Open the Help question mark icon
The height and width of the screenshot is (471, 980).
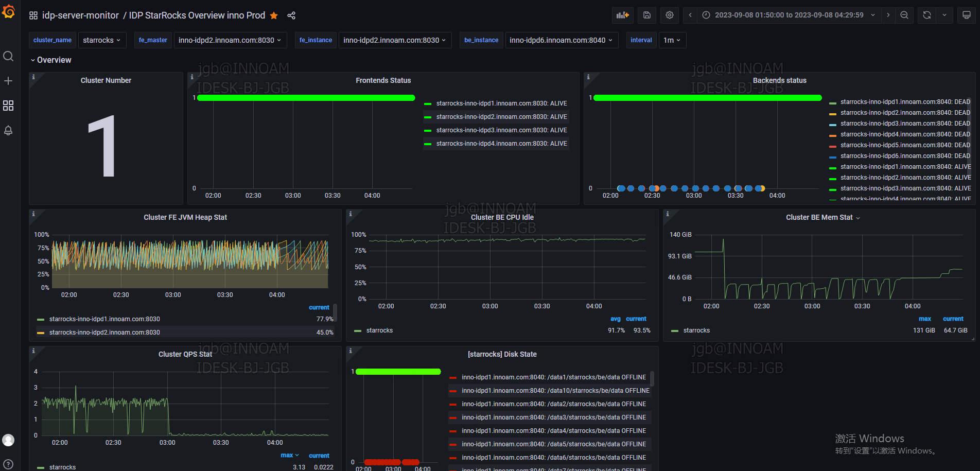8,464
